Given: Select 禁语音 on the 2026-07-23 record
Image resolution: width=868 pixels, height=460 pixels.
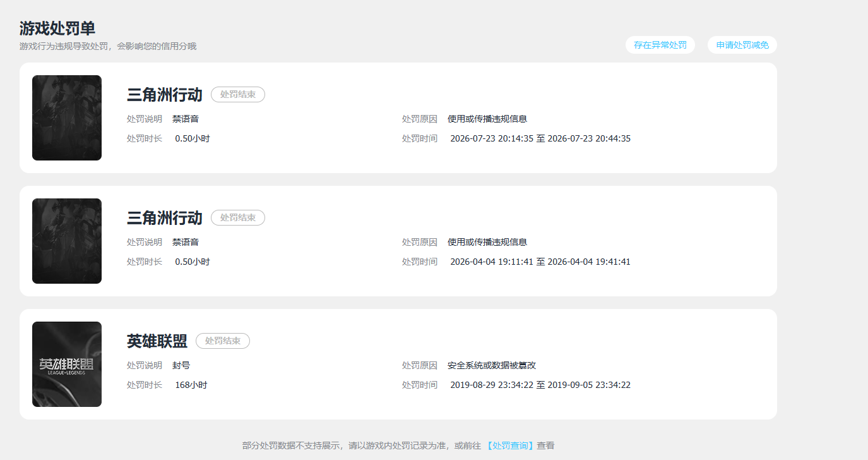Looking at the screenshot, I should pos(186,119).
